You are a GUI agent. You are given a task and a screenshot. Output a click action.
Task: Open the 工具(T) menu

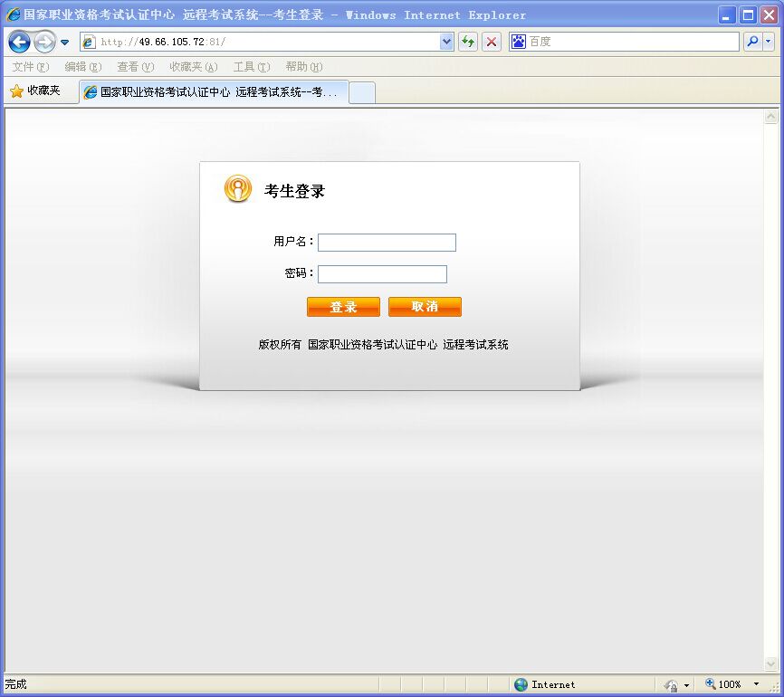coord(252,66)
